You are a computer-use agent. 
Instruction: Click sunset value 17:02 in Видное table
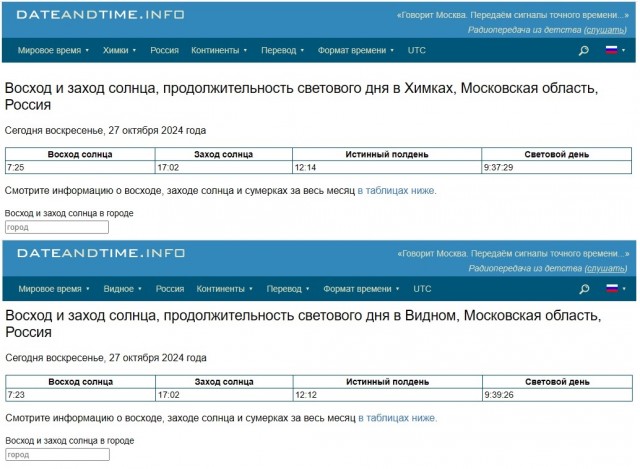(169, 395)
